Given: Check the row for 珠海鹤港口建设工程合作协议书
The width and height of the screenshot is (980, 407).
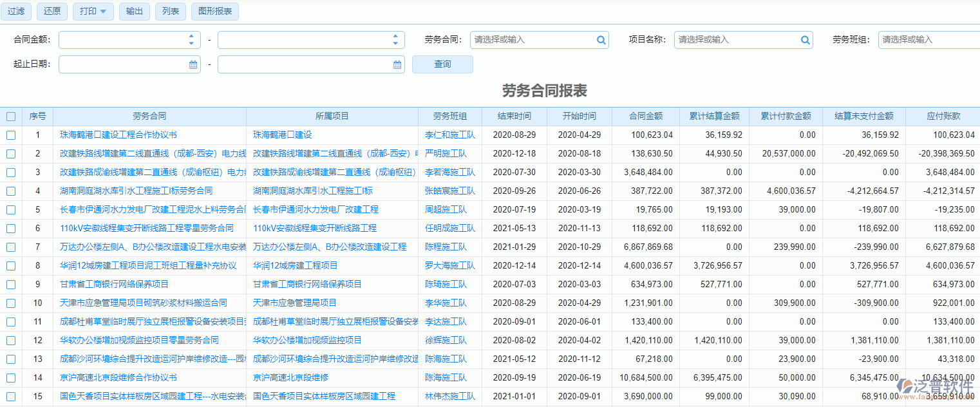Looking at the screenshot, I should tap(10, 135).
